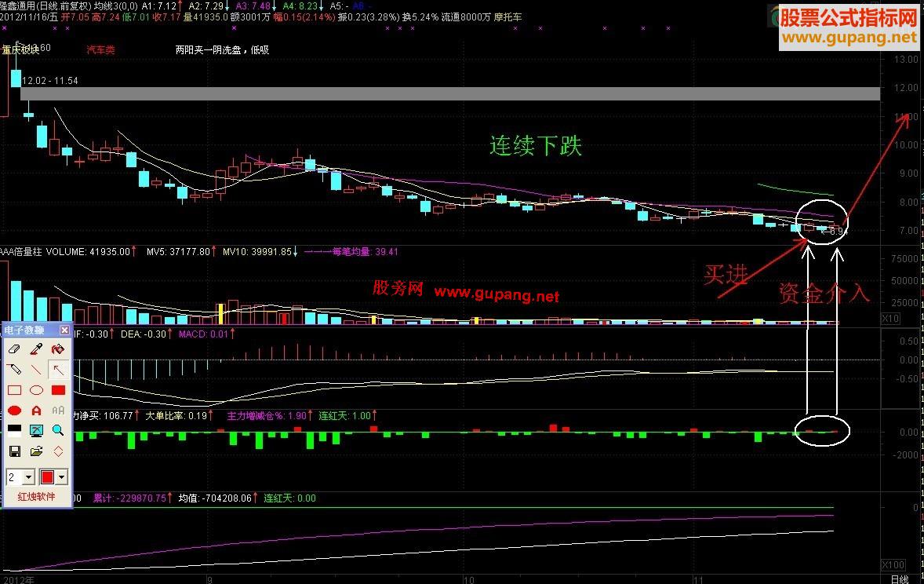The image size is (924, 584).
Task: Click the 红烛软件 label in toolbox
Action: point(37,497)
